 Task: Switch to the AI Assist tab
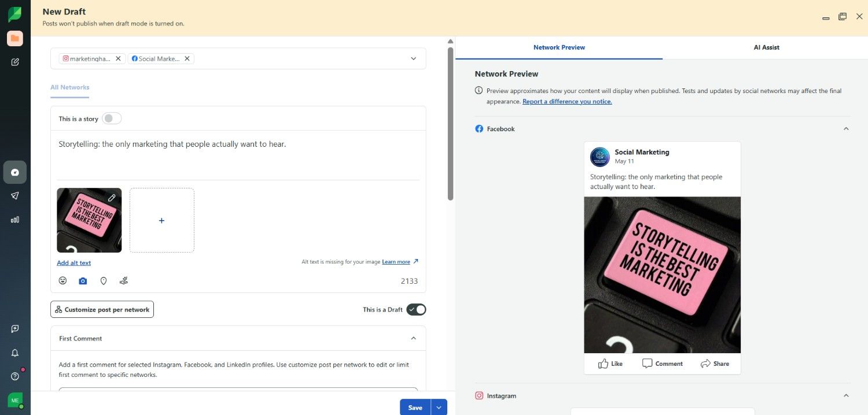coord(766,47)
